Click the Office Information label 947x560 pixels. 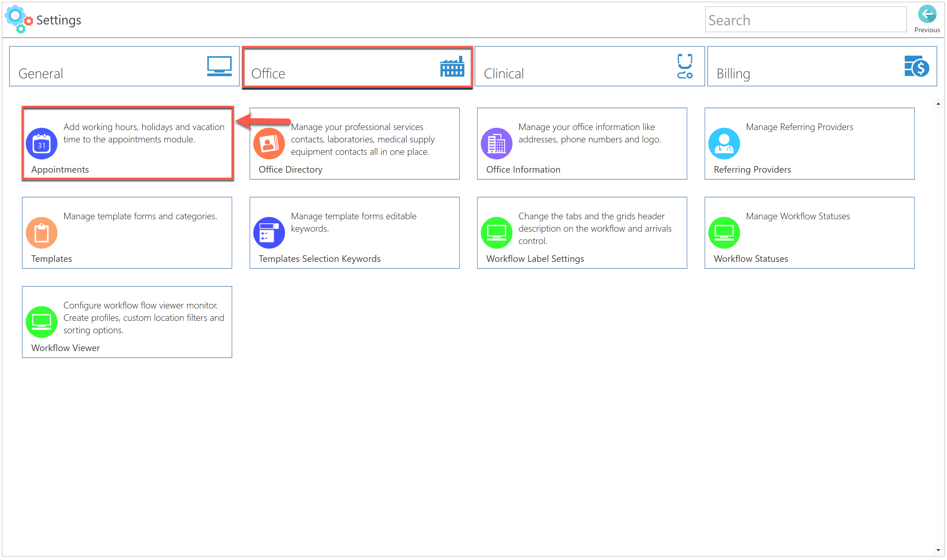tap(523, 169)
